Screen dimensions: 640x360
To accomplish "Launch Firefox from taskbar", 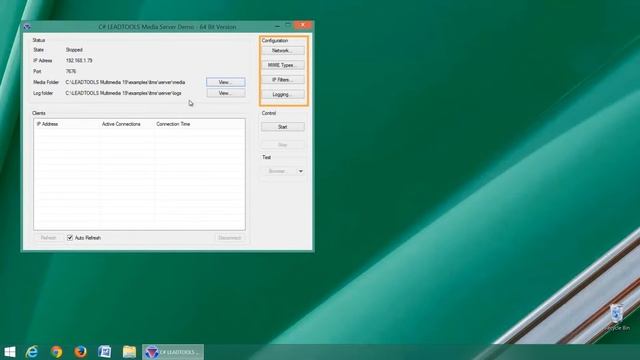I will [80, 352].
